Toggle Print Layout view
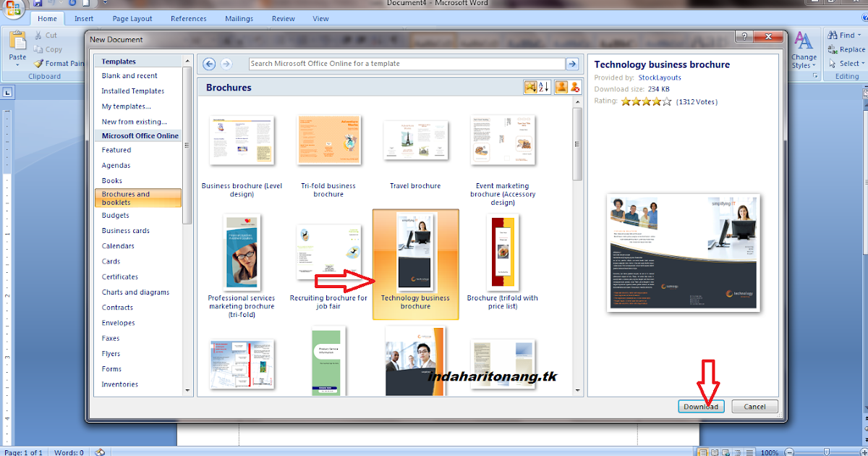 tap(703, 452)
